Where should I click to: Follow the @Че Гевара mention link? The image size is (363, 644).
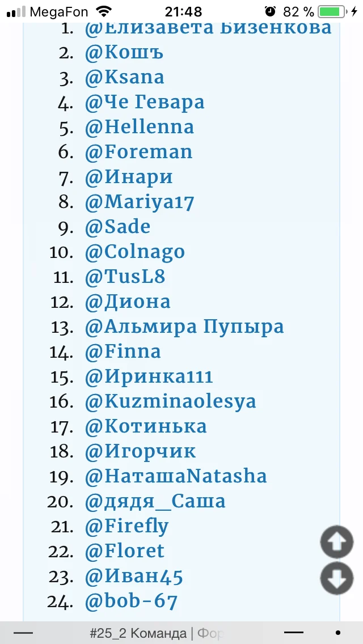(145, 103)
